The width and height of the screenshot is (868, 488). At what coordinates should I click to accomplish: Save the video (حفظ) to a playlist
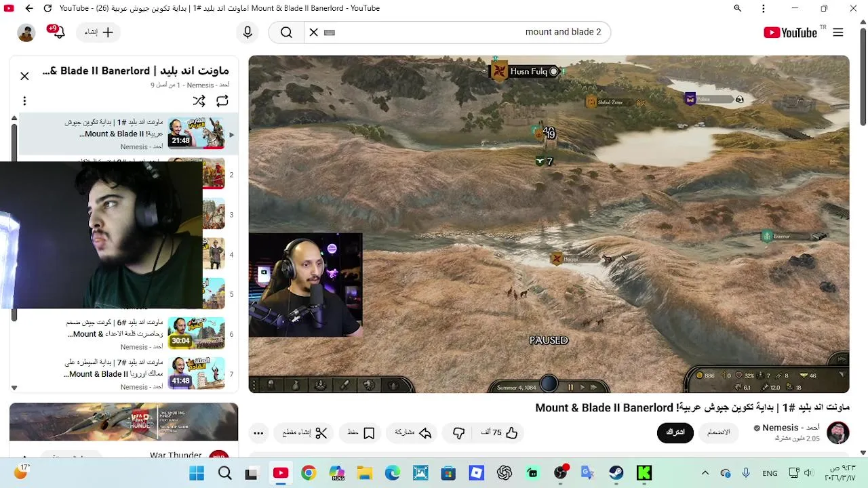(361, 432)
